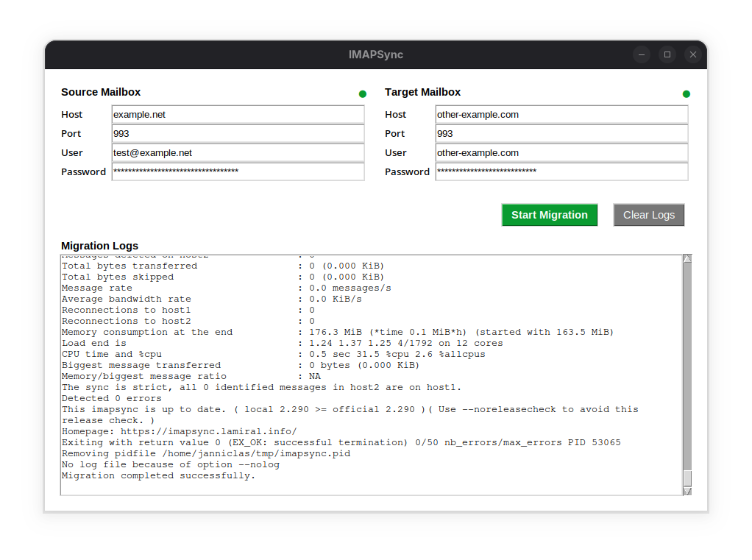
Task: Click the 'Memory/biggest message ratio' log line
Action: [191, 376]
